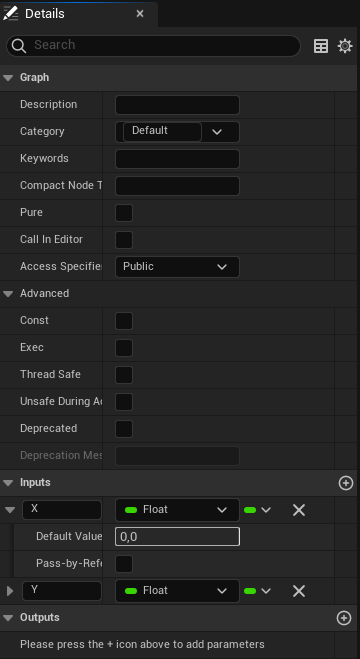Open the X container type dropdown

[258, 510]
